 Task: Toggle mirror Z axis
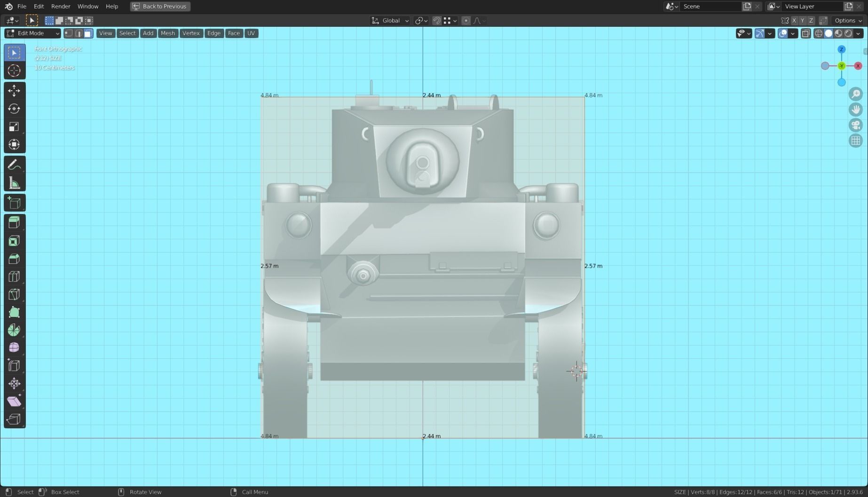click(811, 20)
